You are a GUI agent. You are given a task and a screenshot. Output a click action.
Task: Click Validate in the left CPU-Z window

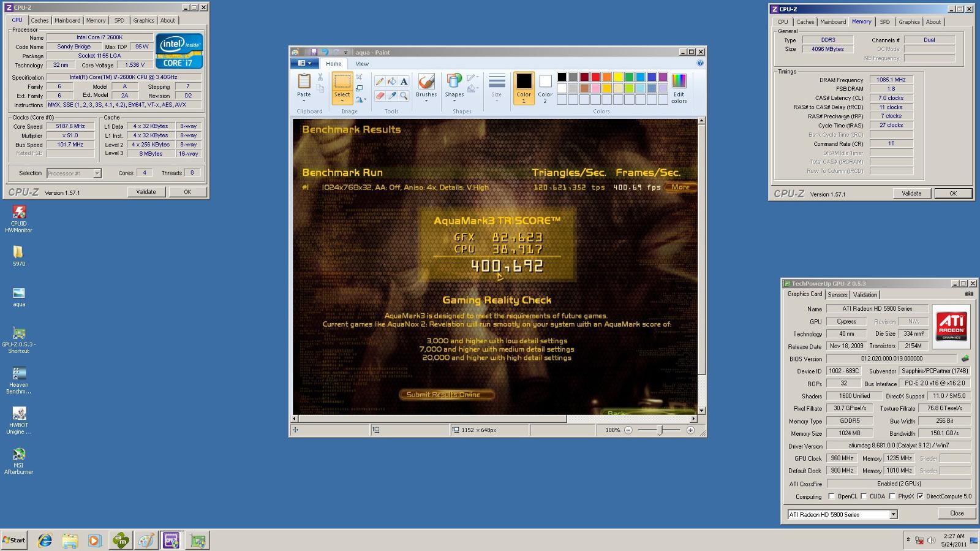pyautogui.click(x=146, y=192)
